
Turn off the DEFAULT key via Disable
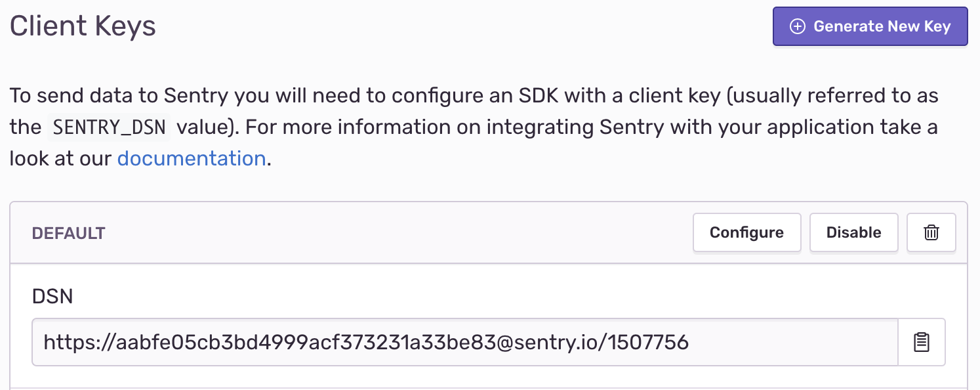pyautogui.click(x=853, y=232)
